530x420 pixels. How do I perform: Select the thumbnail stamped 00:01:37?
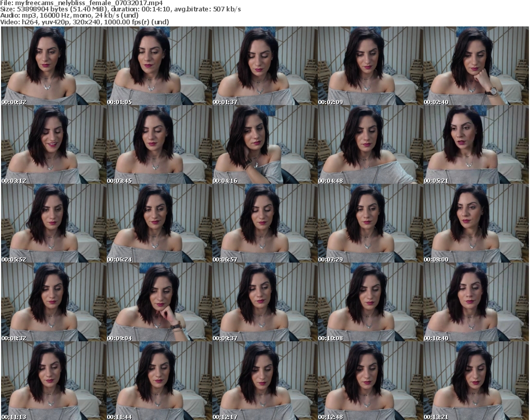pos(265,66)
